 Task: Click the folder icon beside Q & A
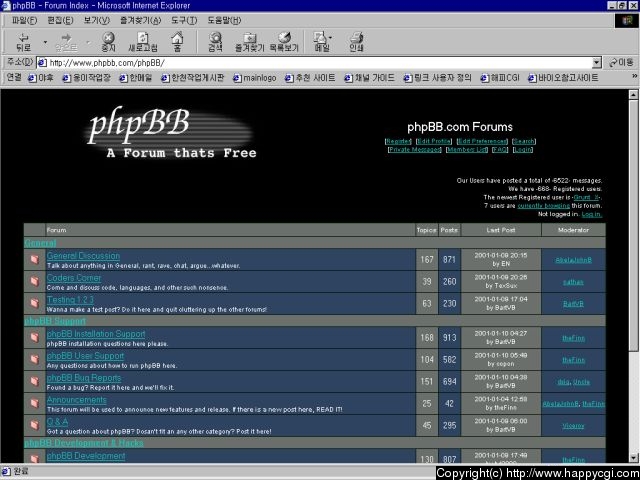[35, 425]
